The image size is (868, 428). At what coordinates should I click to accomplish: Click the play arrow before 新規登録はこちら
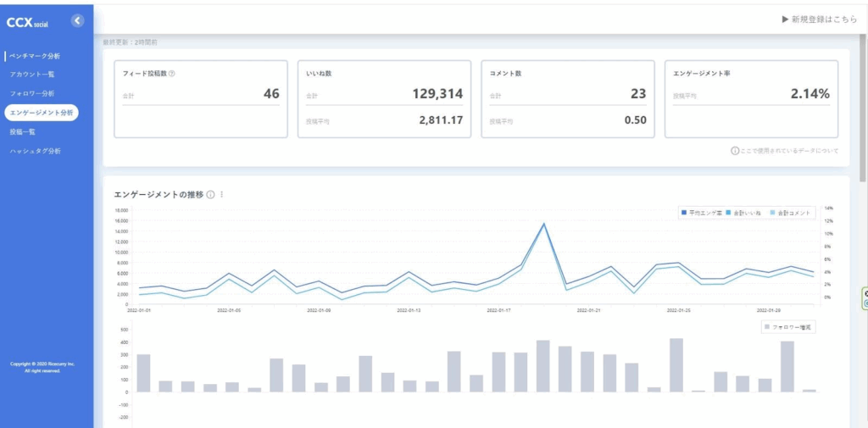(x=785, y=19)
